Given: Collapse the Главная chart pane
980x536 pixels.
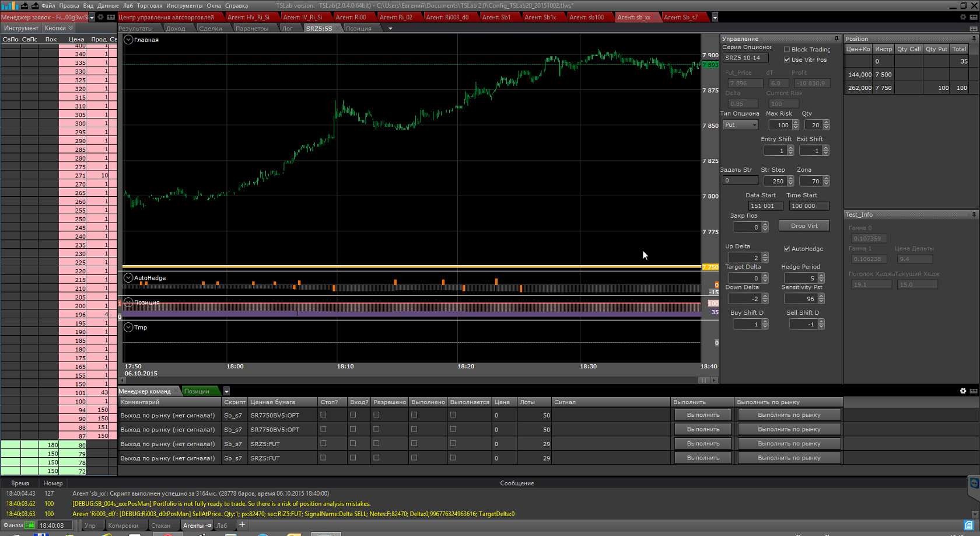Looking at the screenshot, I should point(128,40).
